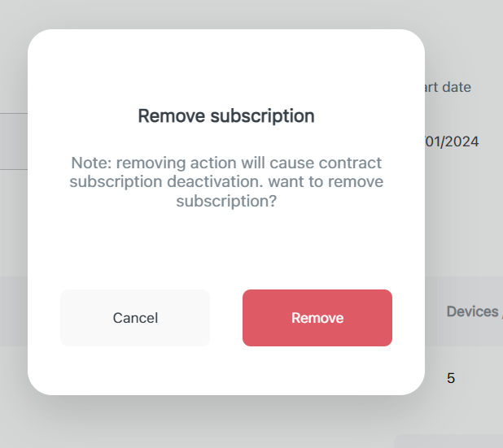
Task: Click the word subscription in dialog heading
Action: (262, 115)
